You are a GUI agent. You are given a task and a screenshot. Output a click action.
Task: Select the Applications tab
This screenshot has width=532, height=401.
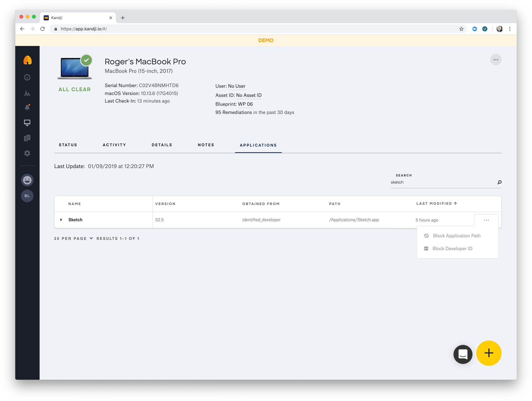258,145
